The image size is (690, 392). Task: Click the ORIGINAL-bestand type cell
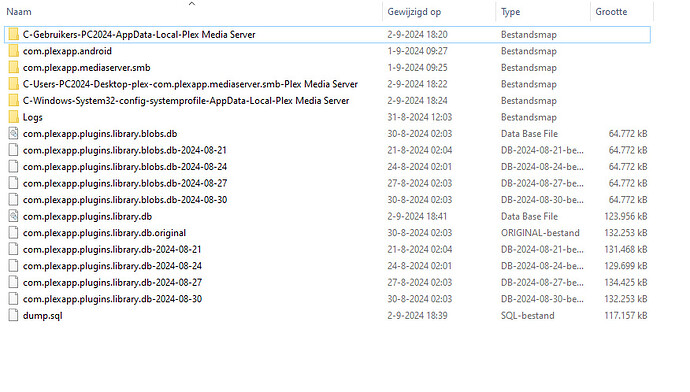[x=540, y=233]
